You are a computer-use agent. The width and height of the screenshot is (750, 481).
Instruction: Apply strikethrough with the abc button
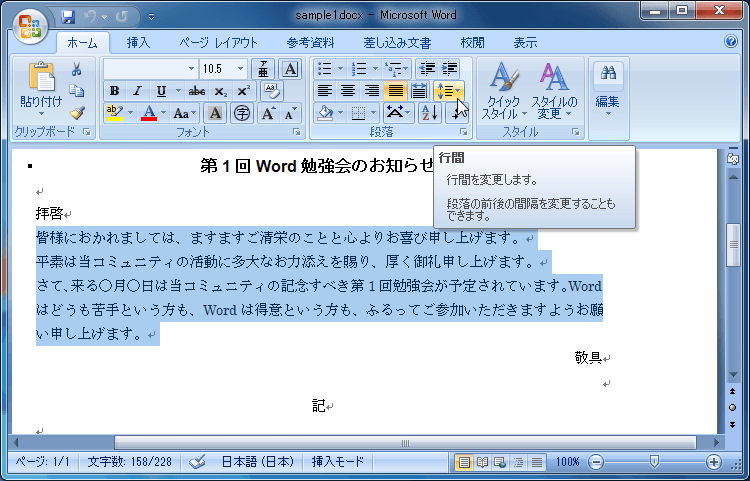(197, 91)
